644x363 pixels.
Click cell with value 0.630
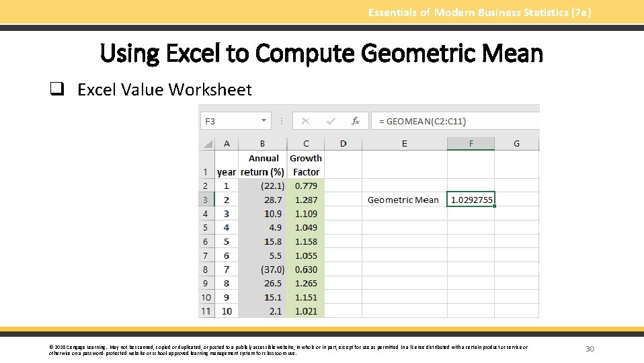point(306,270)
